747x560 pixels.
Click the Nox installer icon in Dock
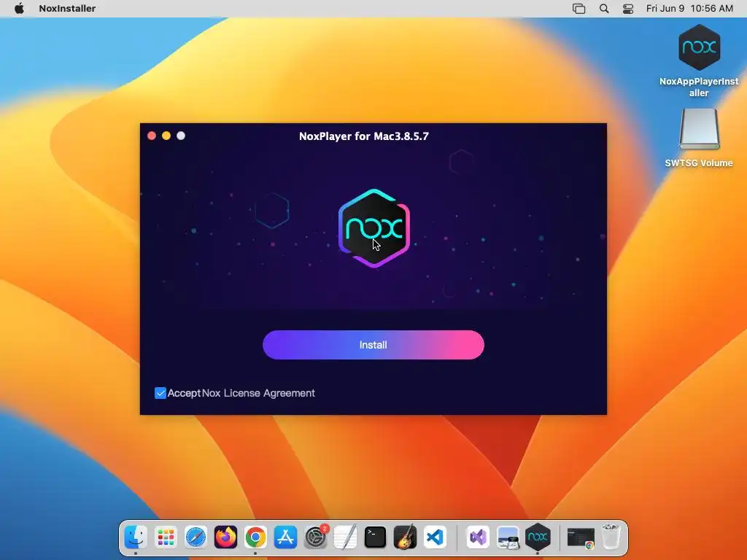pos(538,537)
